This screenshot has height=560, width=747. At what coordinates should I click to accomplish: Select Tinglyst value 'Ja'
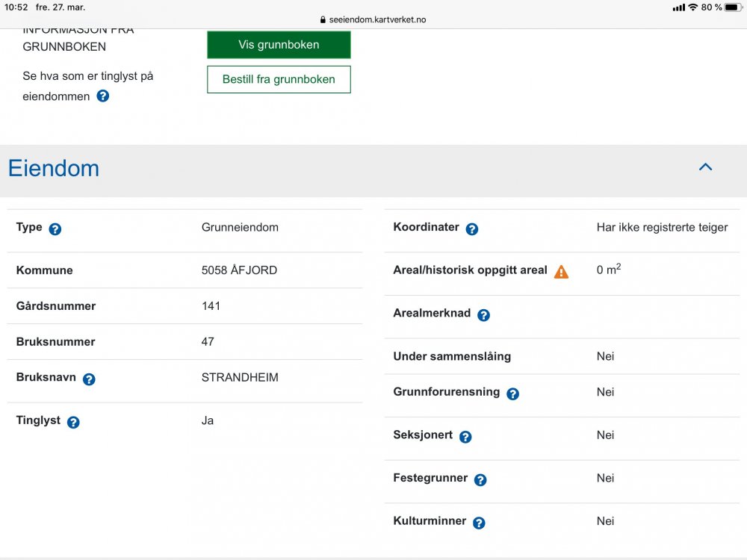207,420
